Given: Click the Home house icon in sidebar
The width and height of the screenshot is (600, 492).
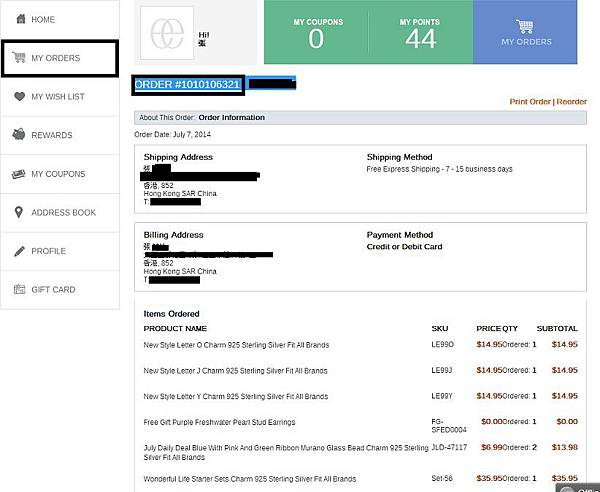Looking at the screenshot, I should (x=21, y=19).
